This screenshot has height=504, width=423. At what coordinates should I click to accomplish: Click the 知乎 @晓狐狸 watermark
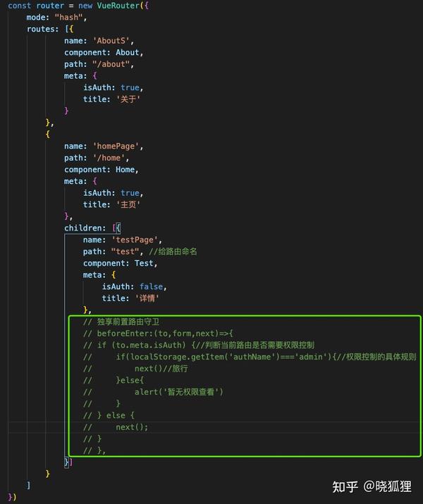(x=372, y=486)
